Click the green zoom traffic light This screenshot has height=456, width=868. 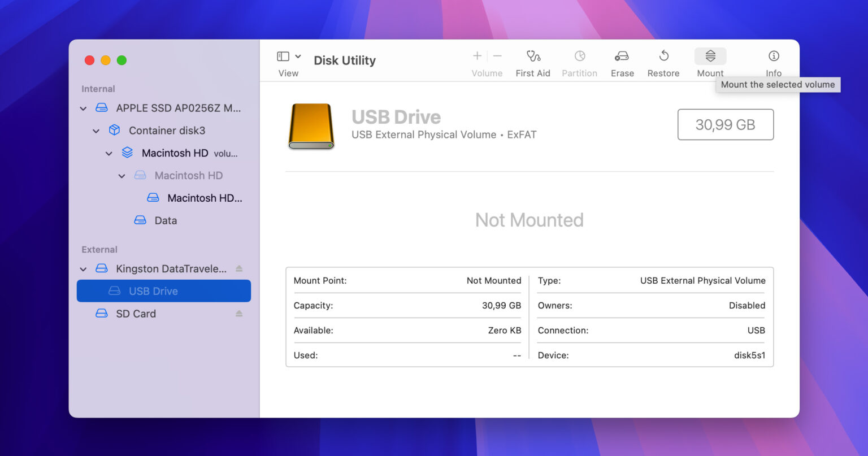(x=121, y=60)
